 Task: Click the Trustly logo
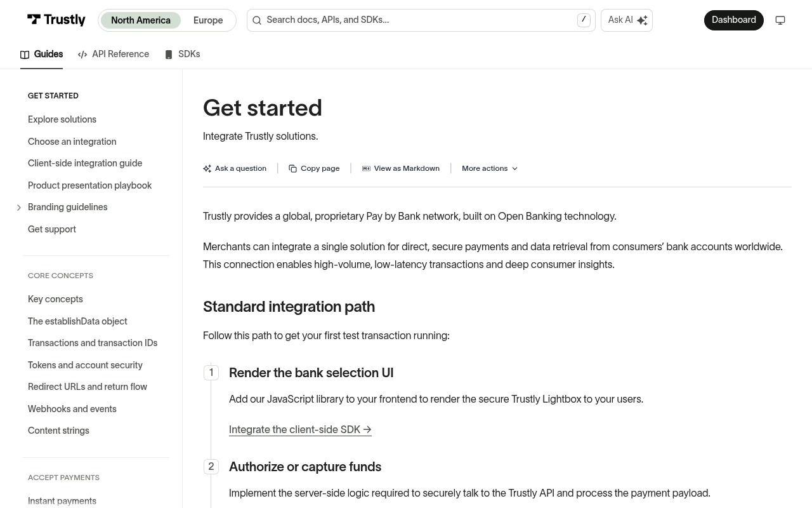click(x=56, y=20)
